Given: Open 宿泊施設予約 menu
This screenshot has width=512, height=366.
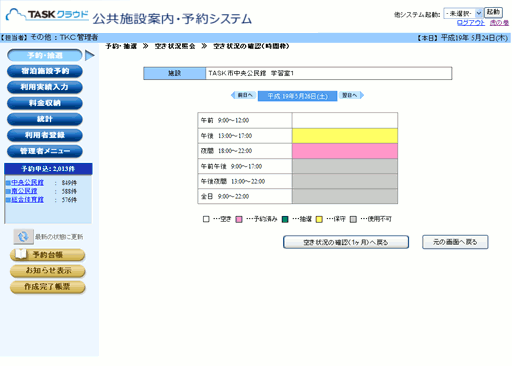Looking at the screenshot, I should (x=45, y=71).
